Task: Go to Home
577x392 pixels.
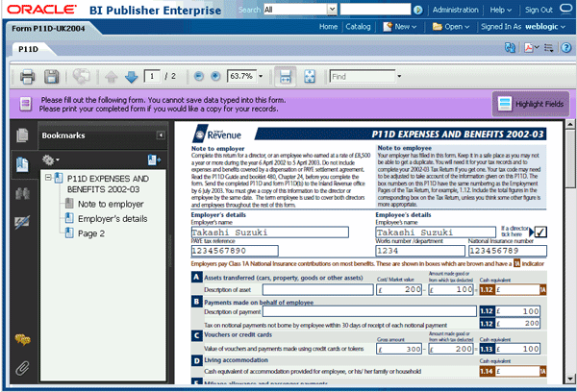Action: tap(328, 27)
